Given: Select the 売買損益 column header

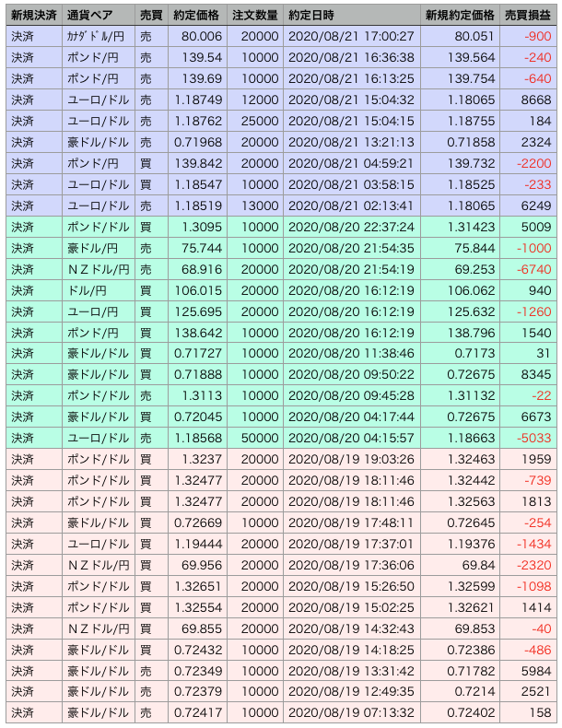Looking at the screenshot, I should coord(528,16).
